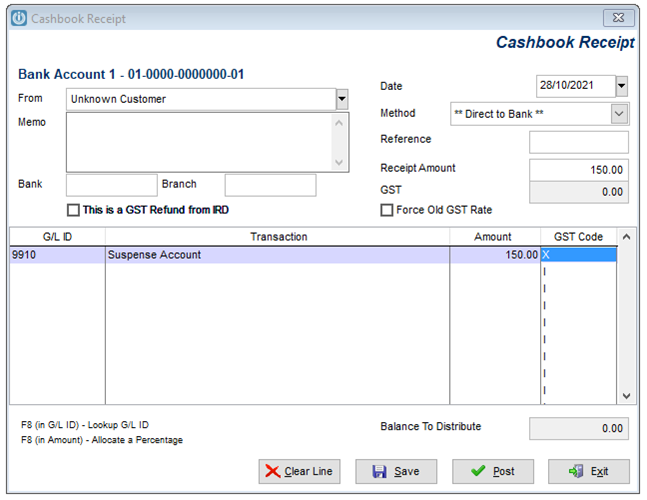Open the Date picker dropdown arrow
Viewport: 647px width, 500px height.
[x=622, y=86]
